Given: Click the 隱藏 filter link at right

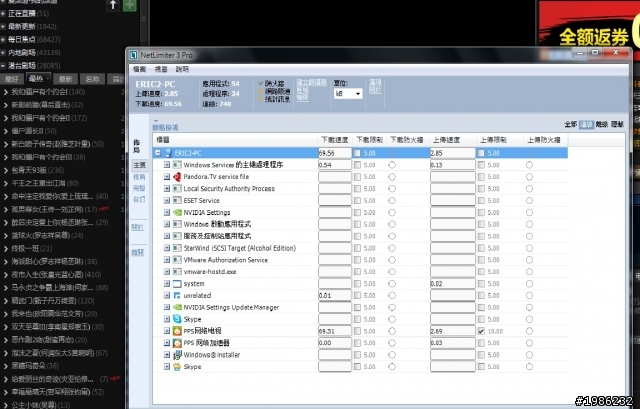Looking at the screenshot, I should 617,124.
